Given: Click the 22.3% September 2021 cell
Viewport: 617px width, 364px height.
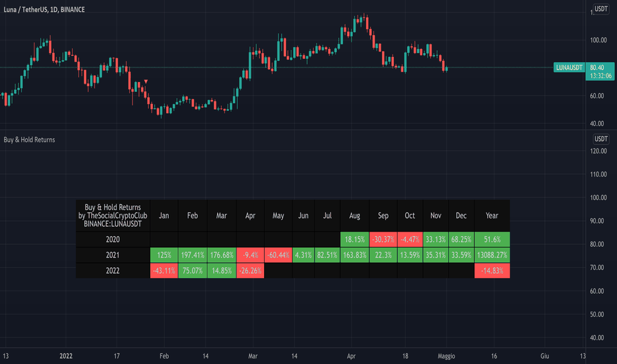Looking at the screenshot, I should pos(383,255).
